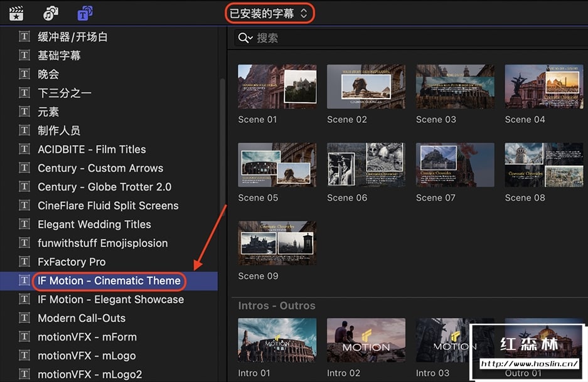Select the Intro 01 title thumbnail

tap(277, 341)
